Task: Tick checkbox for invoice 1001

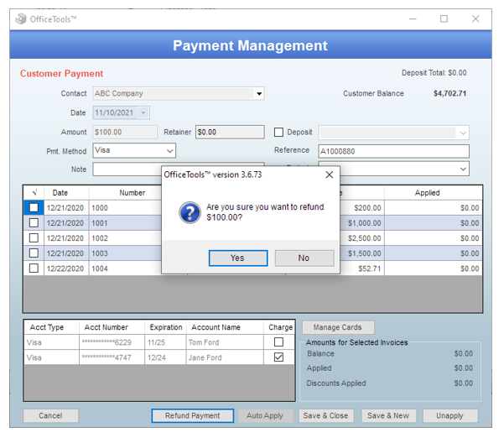Action: (34, 222)
